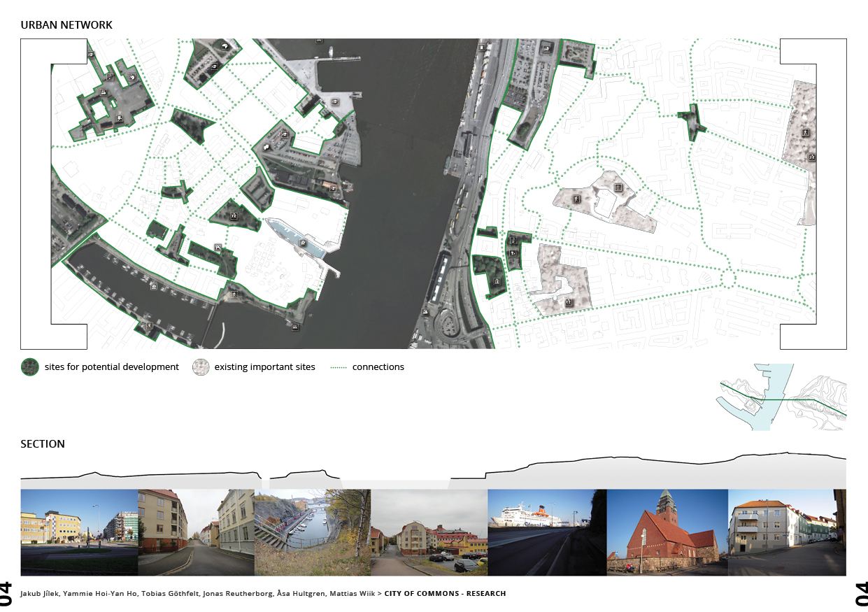Open the canal marina with boats photo
868x612 pixels.
(313, 532)
